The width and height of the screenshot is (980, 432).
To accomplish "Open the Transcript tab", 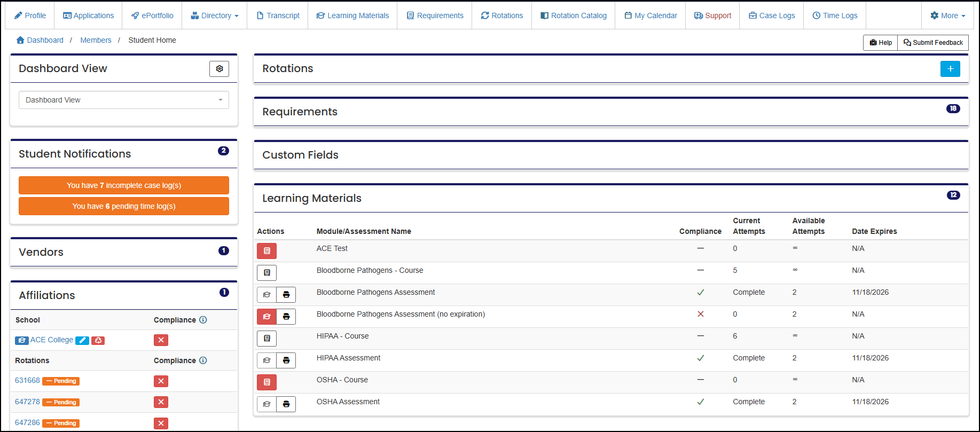I will [278, 15].
